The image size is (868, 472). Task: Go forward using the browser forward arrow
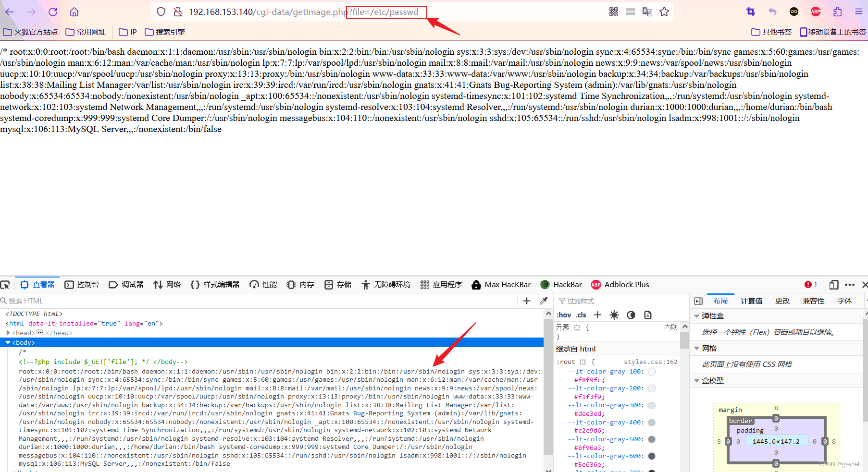tap(31, 12)
